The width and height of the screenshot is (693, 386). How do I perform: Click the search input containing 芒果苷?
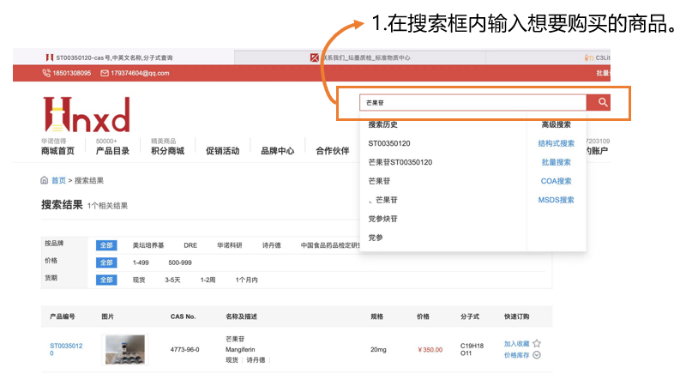[x=473, y=103]
